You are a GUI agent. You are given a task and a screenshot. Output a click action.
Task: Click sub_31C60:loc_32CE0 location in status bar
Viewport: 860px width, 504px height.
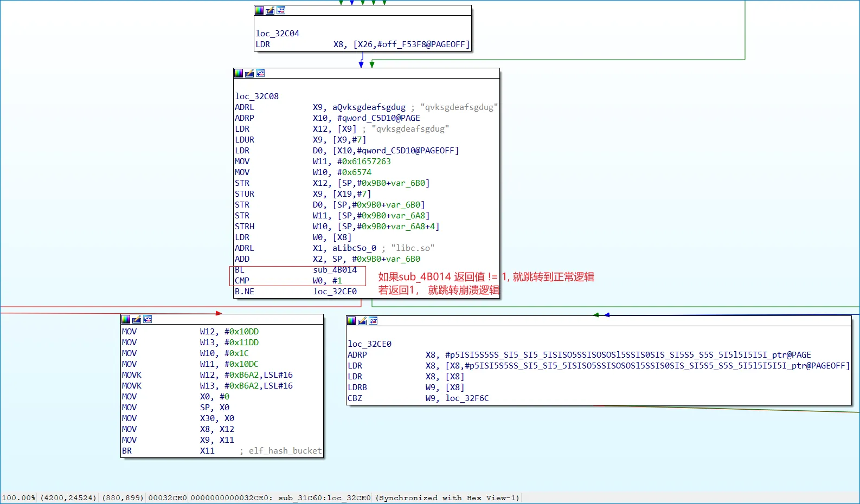click(x=325, y=498)
